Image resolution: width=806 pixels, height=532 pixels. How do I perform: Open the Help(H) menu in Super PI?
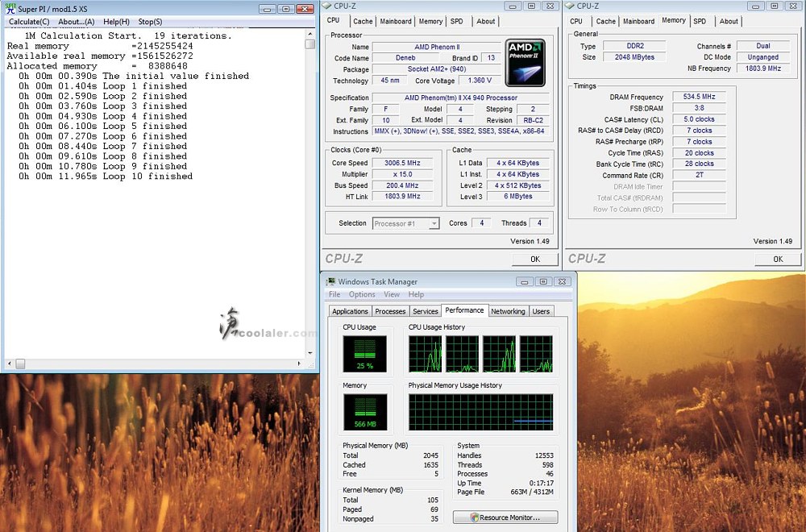coord(116,22)
